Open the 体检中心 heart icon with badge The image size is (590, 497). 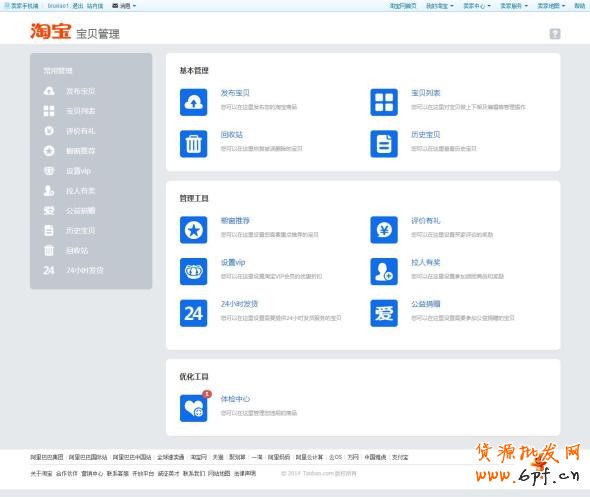(x=194, y=407)
